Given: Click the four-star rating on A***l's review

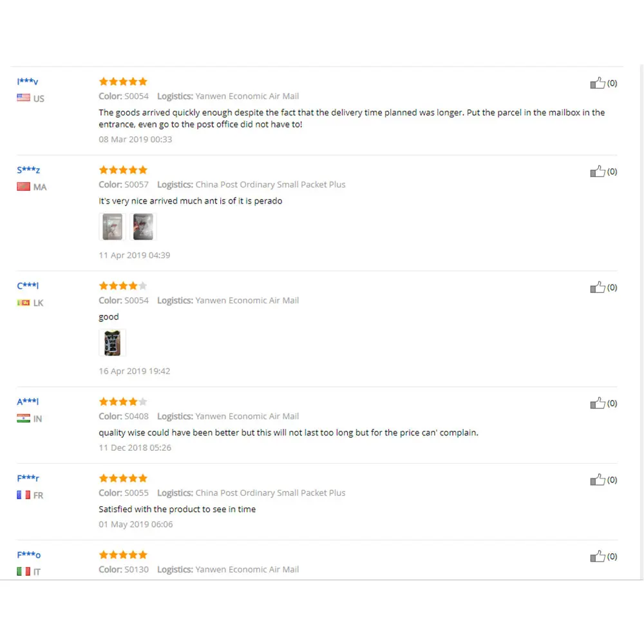Looking at the screenshot, I should click(x=123, y=402).
